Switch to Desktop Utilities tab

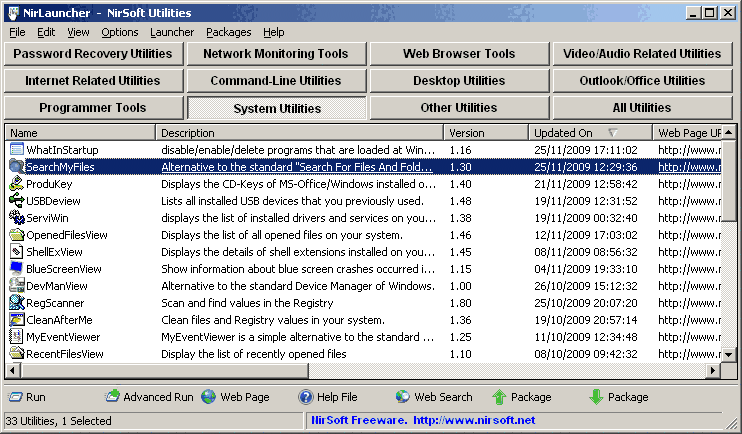[459, 80]
